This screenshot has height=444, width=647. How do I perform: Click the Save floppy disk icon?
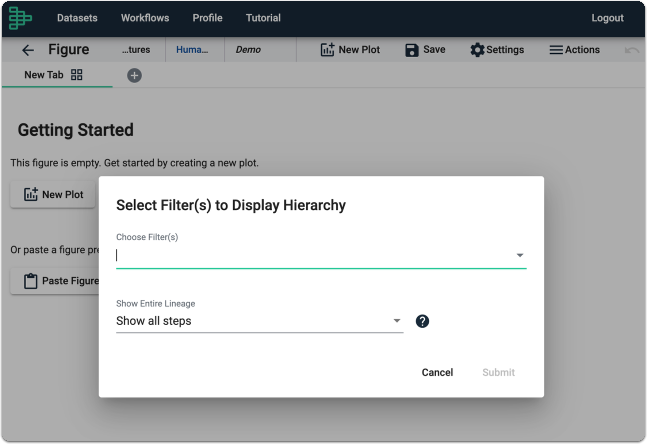click(412, 50)
